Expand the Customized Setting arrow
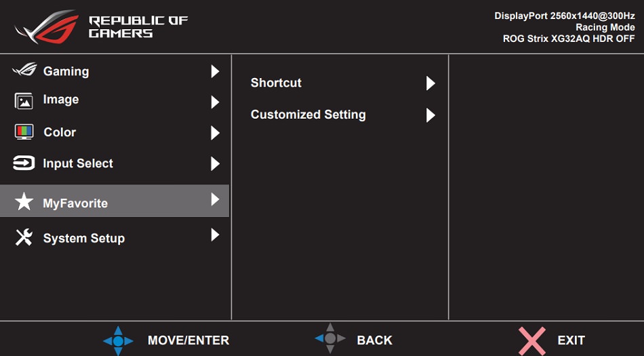Image resolution: width=644 pixels, height=356 pixels. 430,115
